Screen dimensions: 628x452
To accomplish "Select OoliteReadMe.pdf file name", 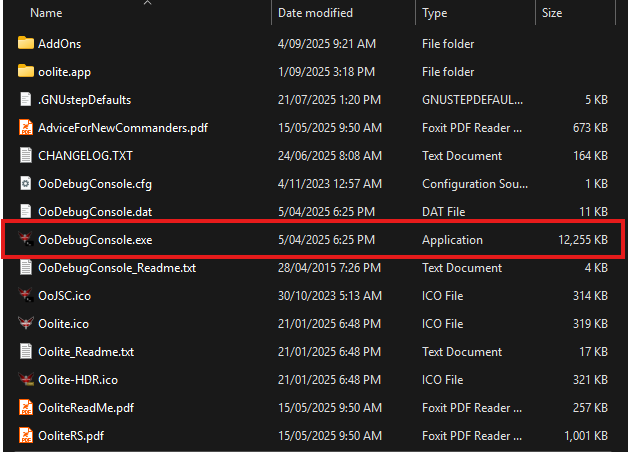I will pos(86,408).
